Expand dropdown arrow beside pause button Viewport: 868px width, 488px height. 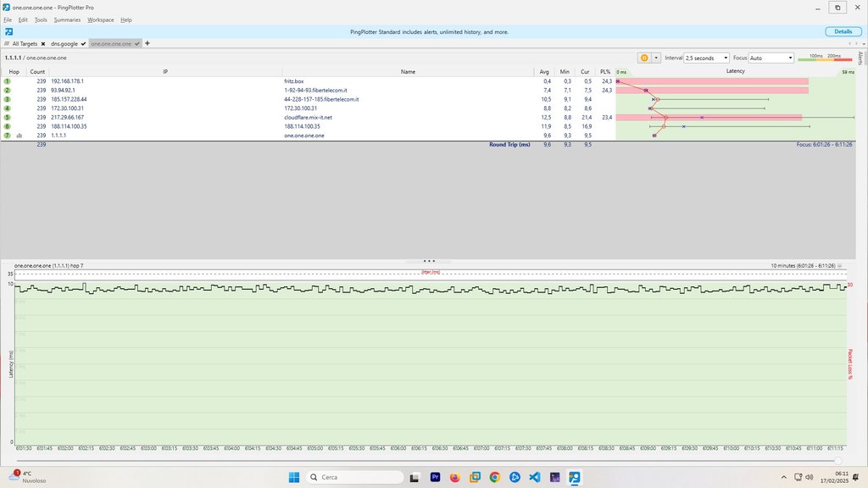654,58
